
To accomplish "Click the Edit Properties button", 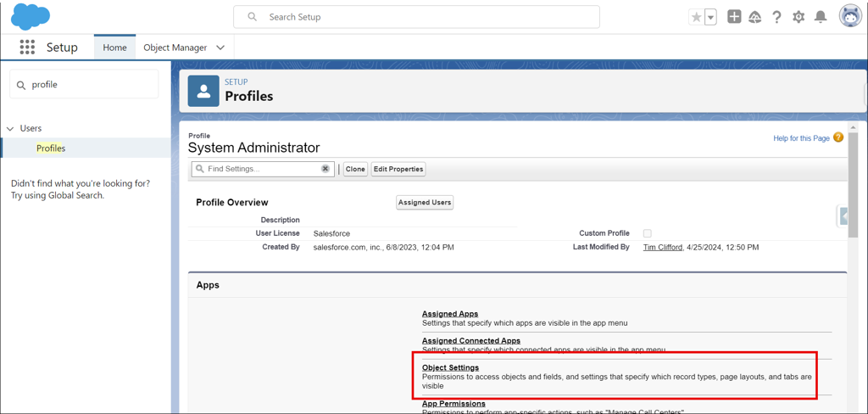I will 398,169.
